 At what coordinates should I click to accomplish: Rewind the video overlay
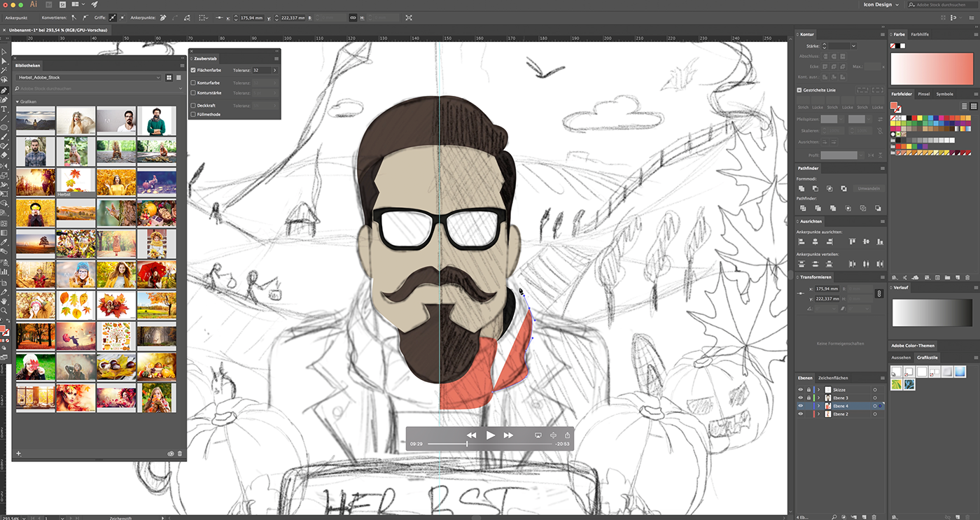click(x=472, y=435)
